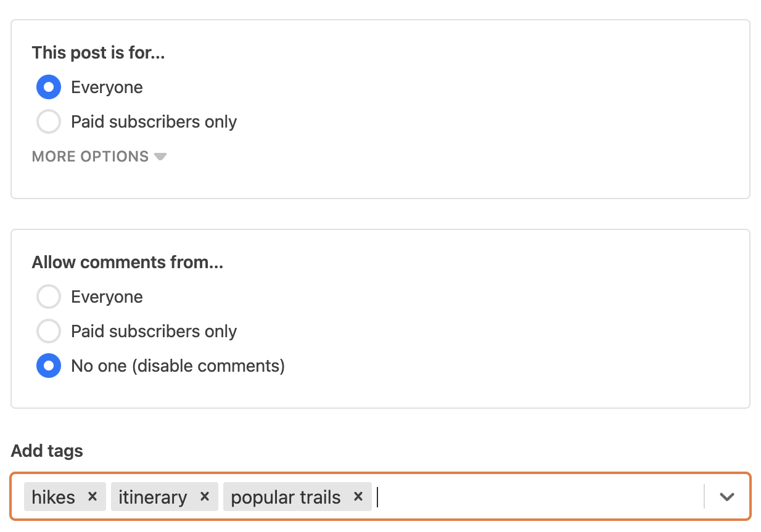761x532 pixels.
Task: Click the x next to hikes
Action: pyautogui.click(x=92, y=496)
